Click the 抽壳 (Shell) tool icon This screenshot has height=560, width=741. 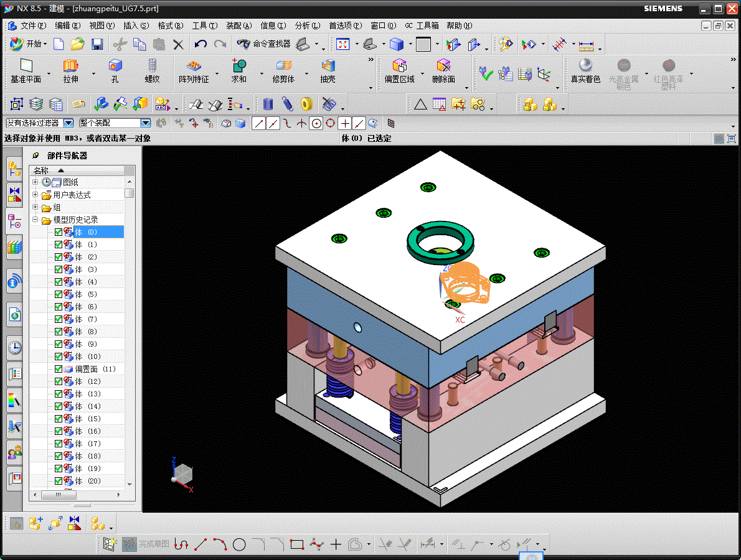pyautogui.click(x=328, y=66)
